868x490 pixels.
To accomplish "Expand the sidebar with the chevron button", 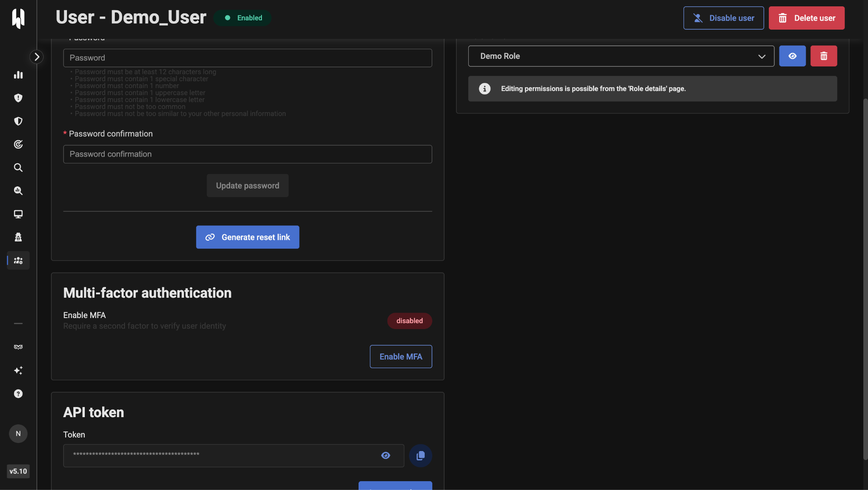I will [x=37, y=57].
